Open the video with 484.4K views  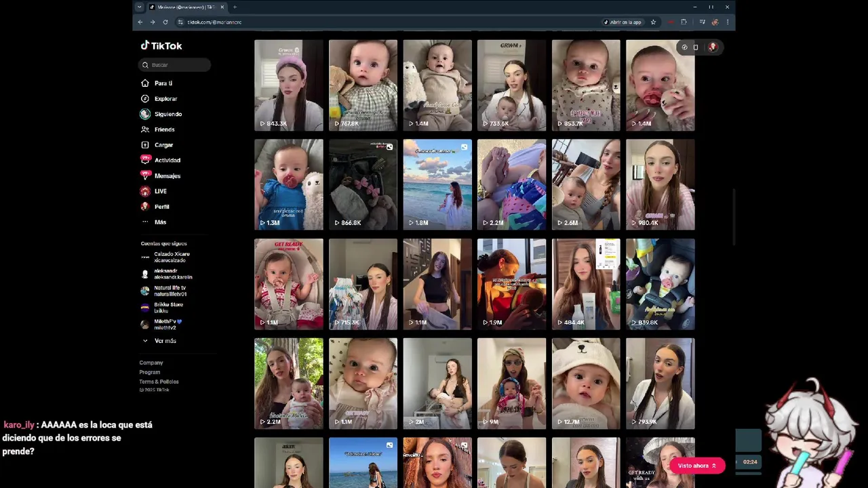(x=586, y=284)
